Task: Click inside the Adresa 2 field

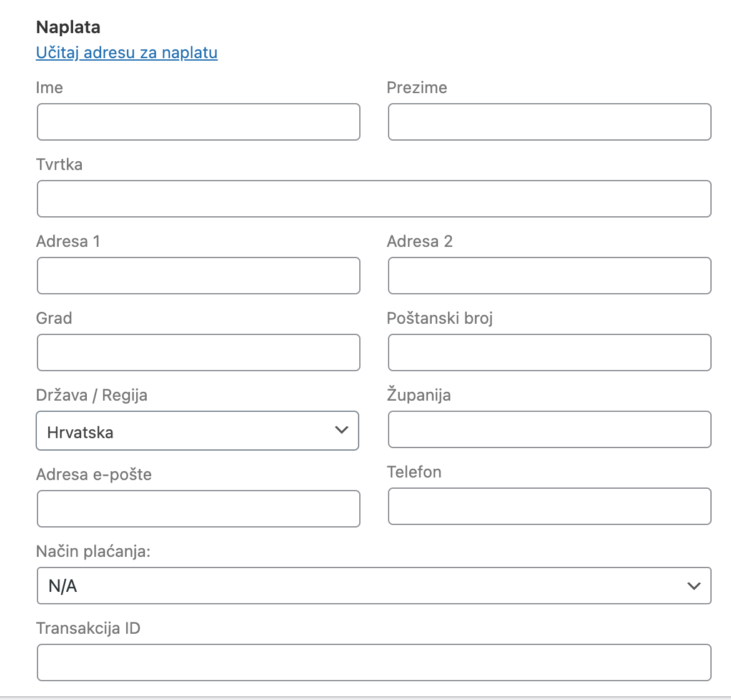Action: point(549,276)
